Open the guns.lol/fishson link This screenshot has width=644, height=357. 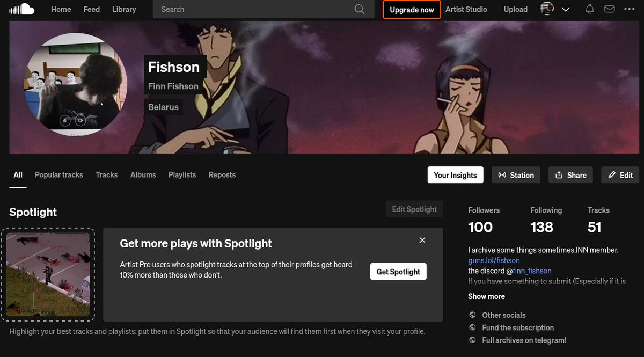pyautogui.click(x=494, y=260)
